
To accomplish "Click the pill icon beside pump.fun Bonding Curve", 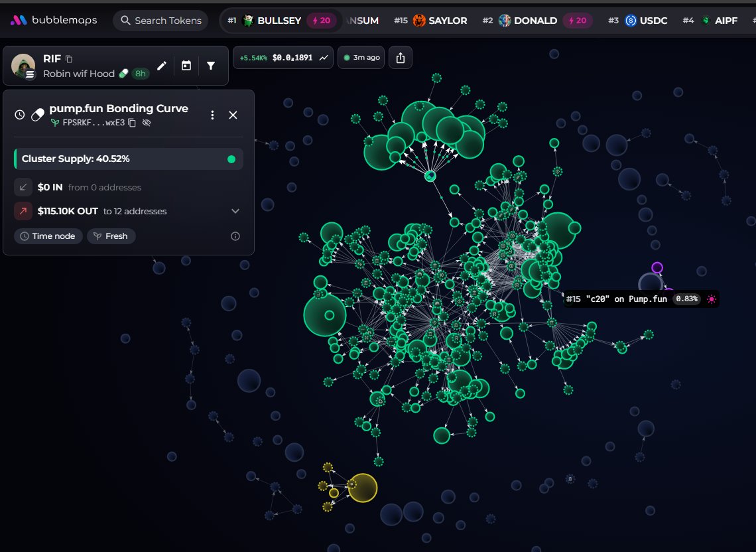I will coord(38,115).
